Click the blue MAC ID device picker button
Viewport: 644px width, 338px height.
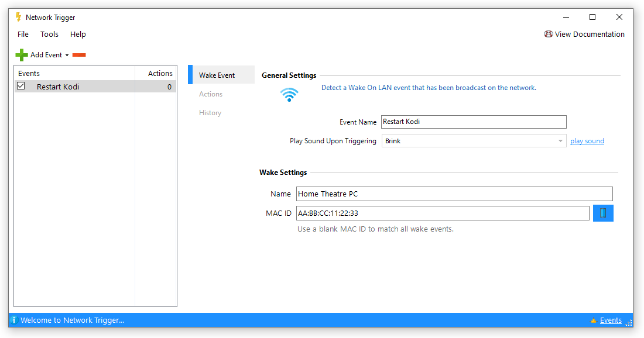[603, 213]
